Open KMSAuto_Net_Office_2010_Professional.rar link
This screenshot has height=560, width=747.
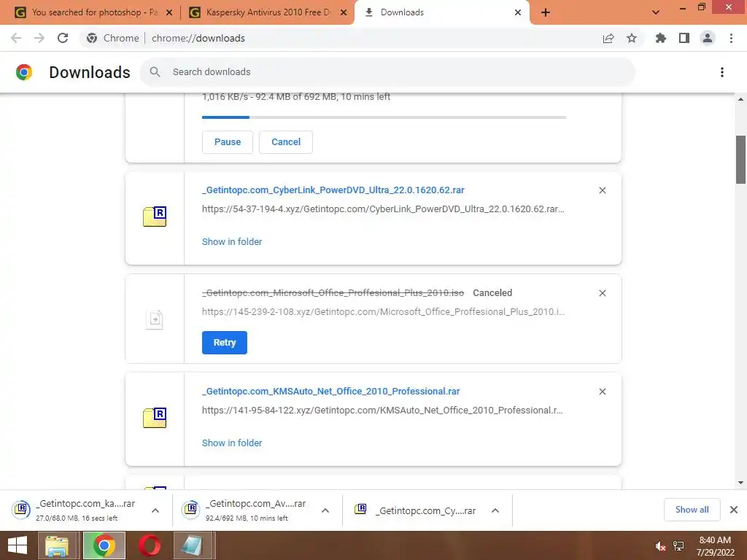[x=330, y=391]
